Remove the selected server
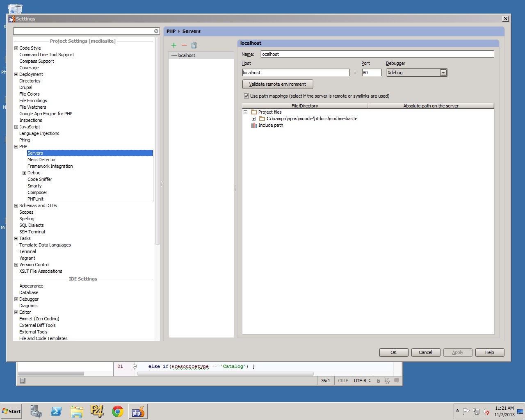This screenshot has height=420, width=525. (x=184, y=45)
